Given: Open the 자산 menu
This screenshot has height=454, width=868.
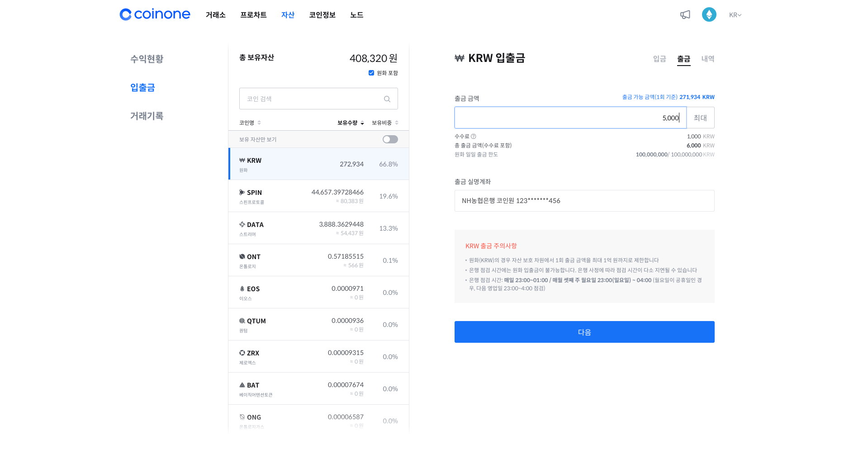Looking at the screenshot, I should pyautogui.click(x=288, y=15).
